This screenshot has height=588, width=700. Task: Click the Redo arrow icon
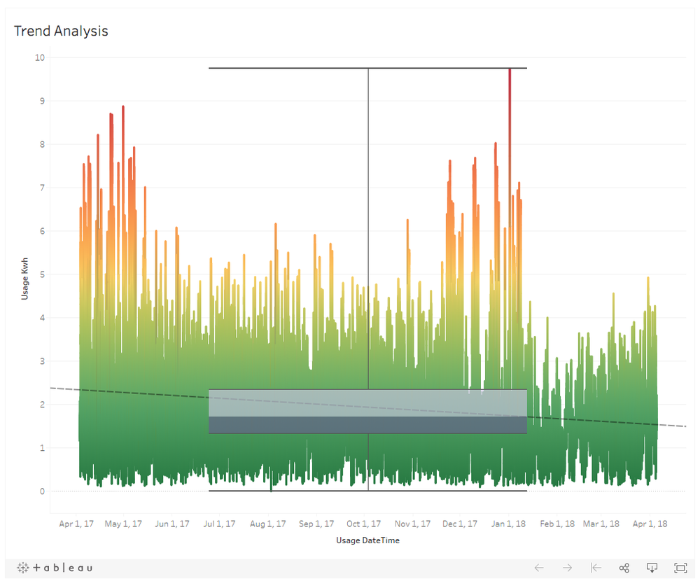point(568,568)
